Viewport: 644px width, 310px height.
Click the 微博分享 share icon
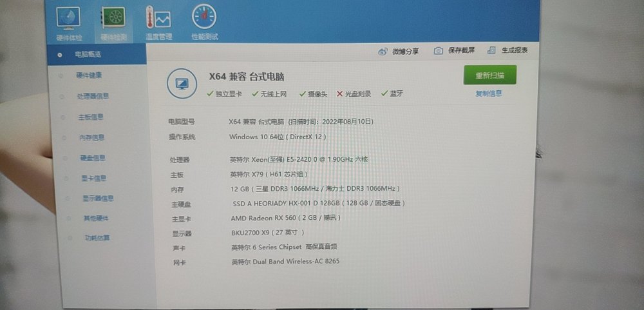pyautogui.click(x=383, y=52)
